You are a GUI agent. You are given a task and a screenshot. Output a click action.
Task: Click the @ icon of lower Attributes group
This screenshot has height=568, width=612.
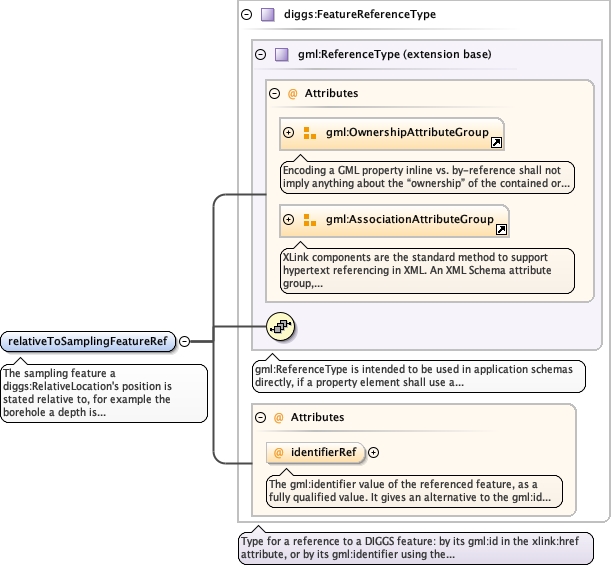(278, 418)
